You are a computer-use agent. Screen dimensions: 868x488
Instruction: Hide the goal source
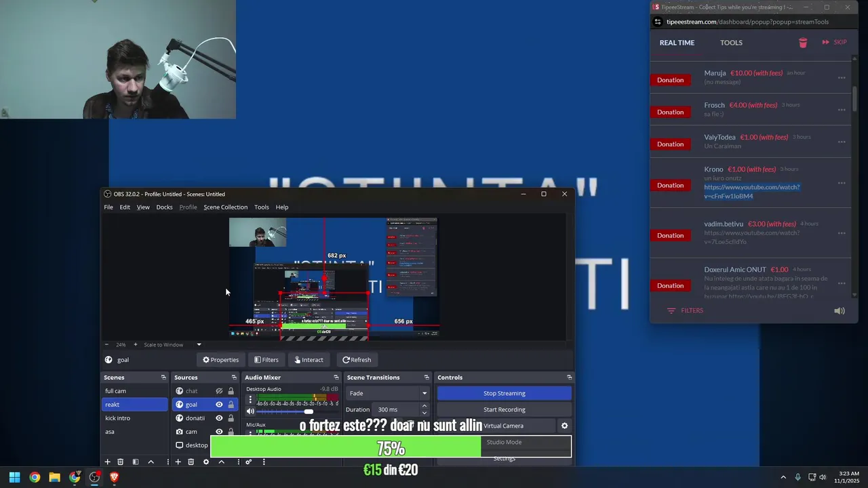[219, 405]
